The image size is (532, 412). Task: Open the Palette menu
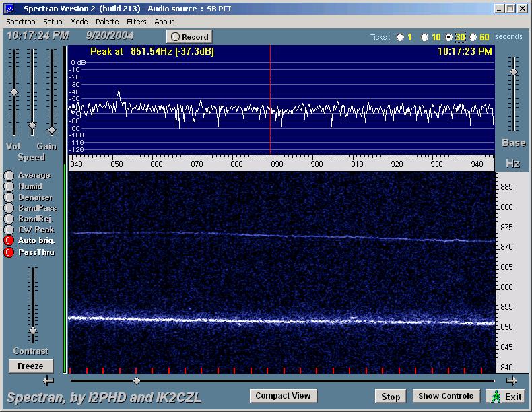pos(106,22)
